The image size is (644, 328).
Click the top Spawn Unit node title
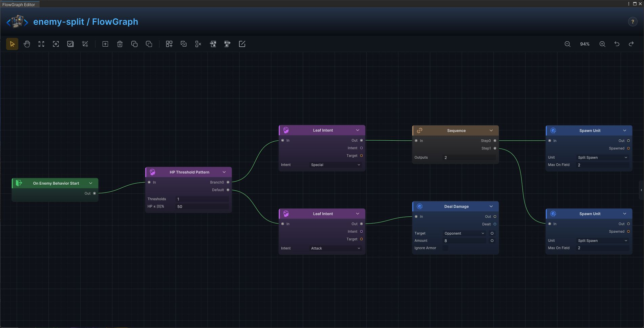click(590, 131)
